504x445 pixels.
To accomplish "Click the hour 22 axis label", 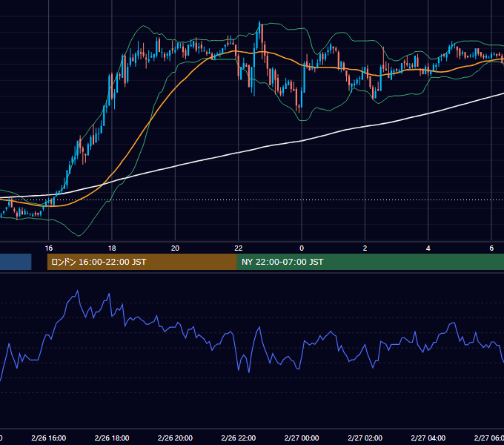I will pos(239,248).
